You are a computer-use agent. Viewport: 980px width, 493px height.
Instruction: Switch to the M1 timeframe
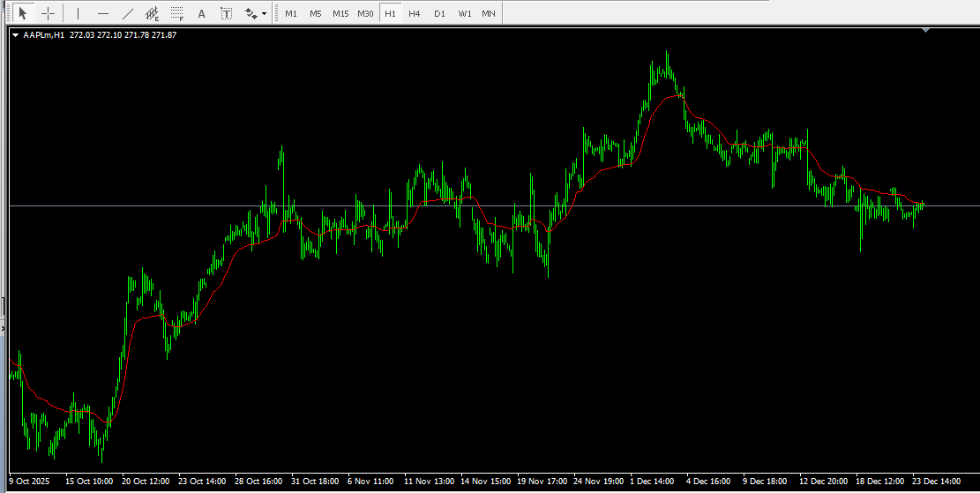[291, 13]
